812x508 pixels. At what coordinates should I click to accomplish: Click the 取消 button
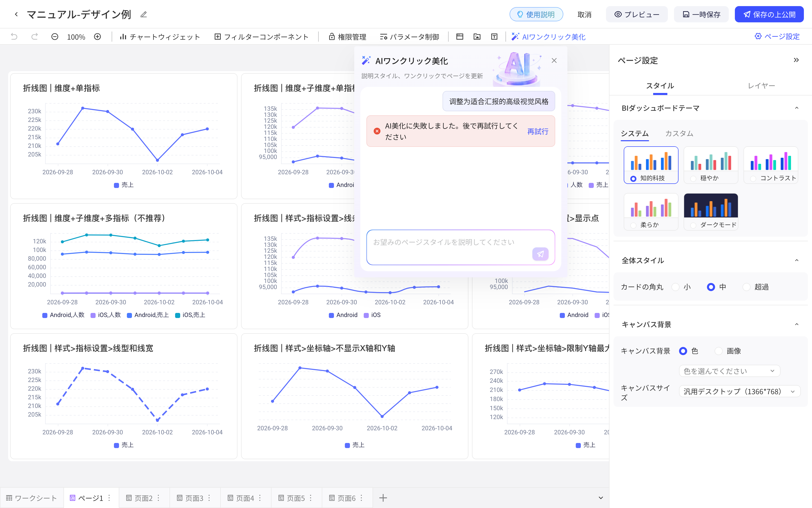pos(584,14)
